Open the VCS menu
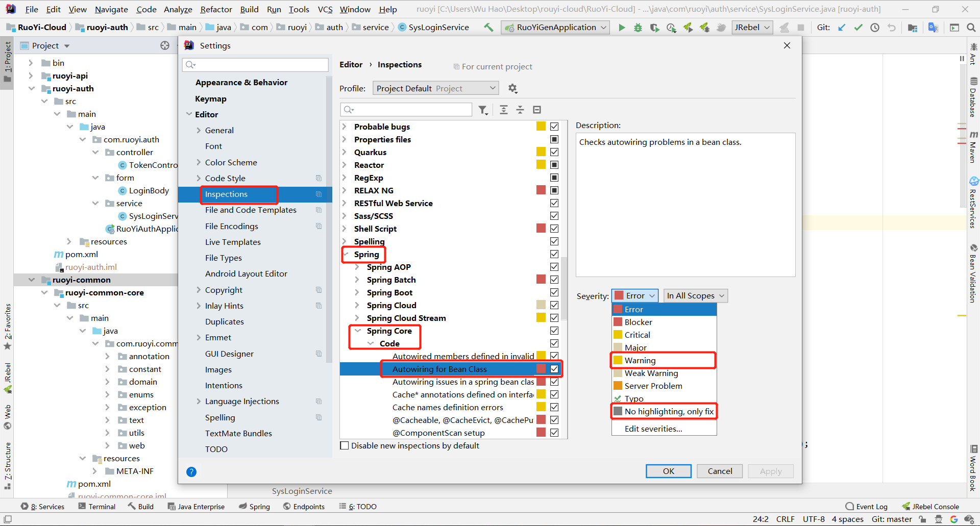980x526 pixels. [x=325, y=9]
